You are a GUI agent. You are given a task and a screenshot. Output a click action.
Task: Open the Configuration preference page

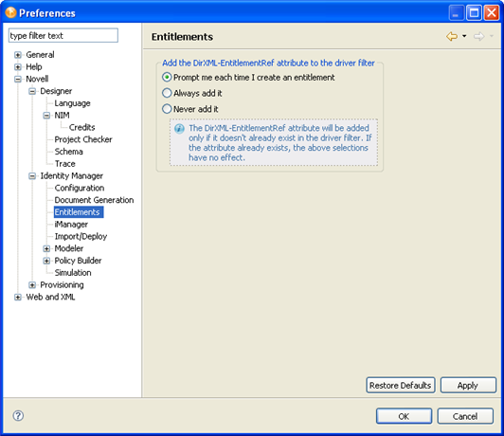(x=80, y=188)
